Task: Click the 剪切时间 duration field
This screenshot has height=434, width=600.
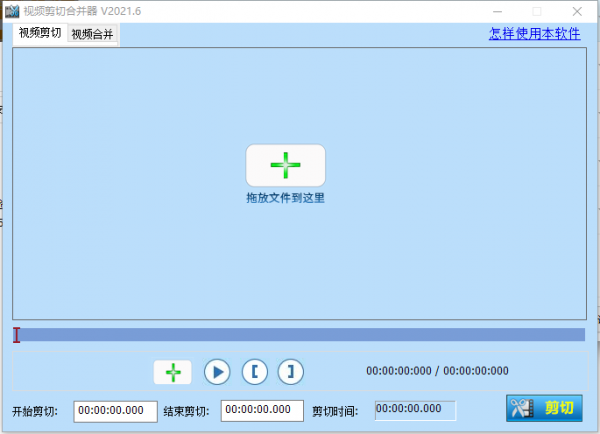Action: 414,409
